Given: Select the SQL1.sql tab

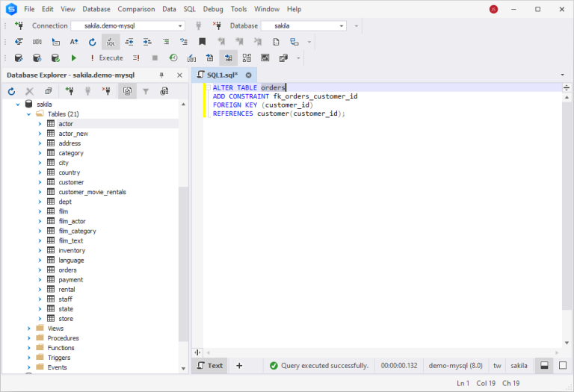Looking at the screenshot, I should [x=222, y=75].
